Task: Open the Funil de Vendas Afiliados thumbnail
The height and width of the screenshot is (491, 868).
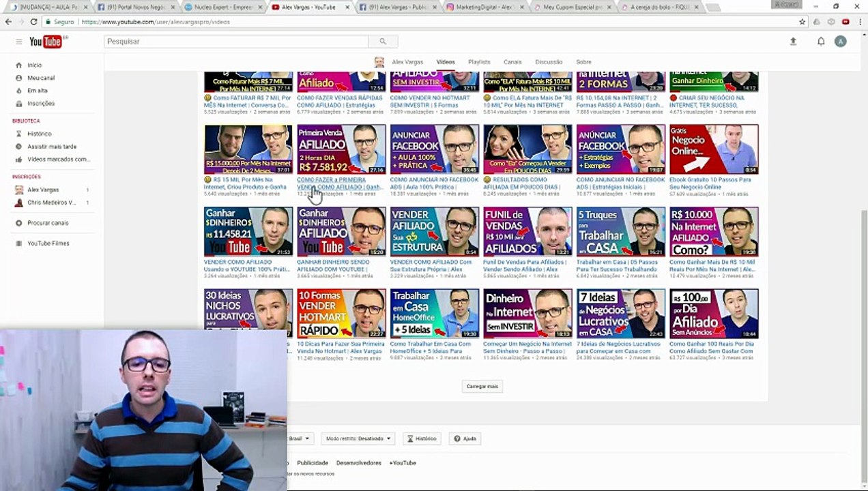Action: pyautogui.click(x=527, y=232)
